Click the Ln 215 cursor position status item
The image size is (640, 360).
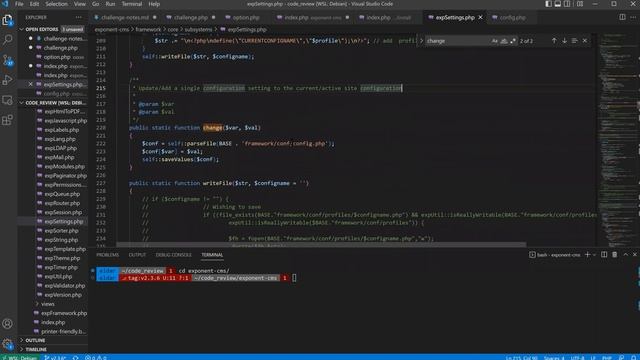point(522,358)
